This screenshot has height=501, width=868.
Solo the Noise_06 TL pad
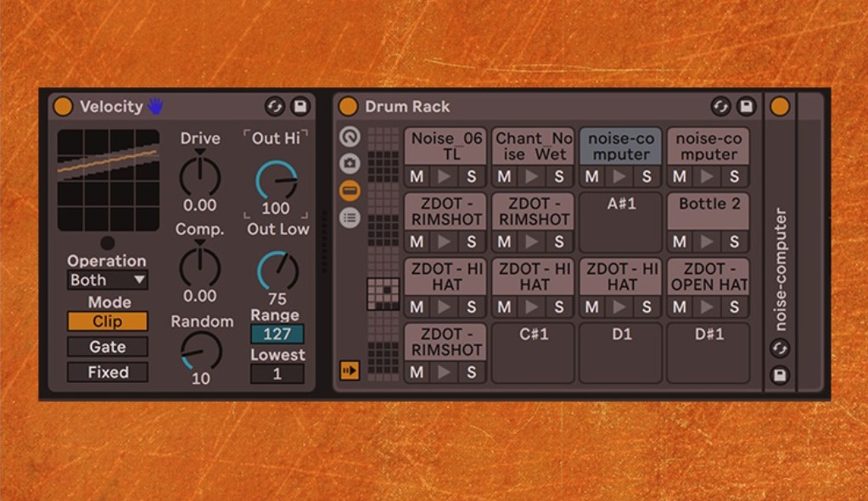[x=472, y=177]
